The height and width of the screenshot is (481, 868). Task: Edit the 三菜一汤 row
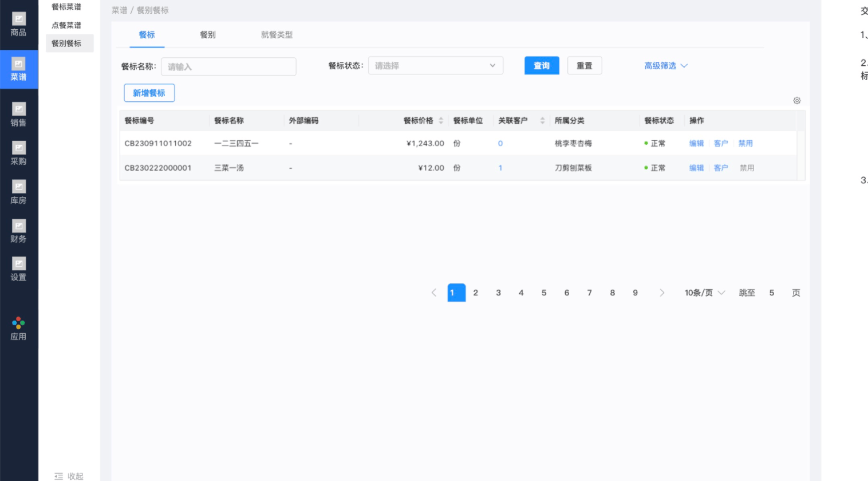coord(696,168)
